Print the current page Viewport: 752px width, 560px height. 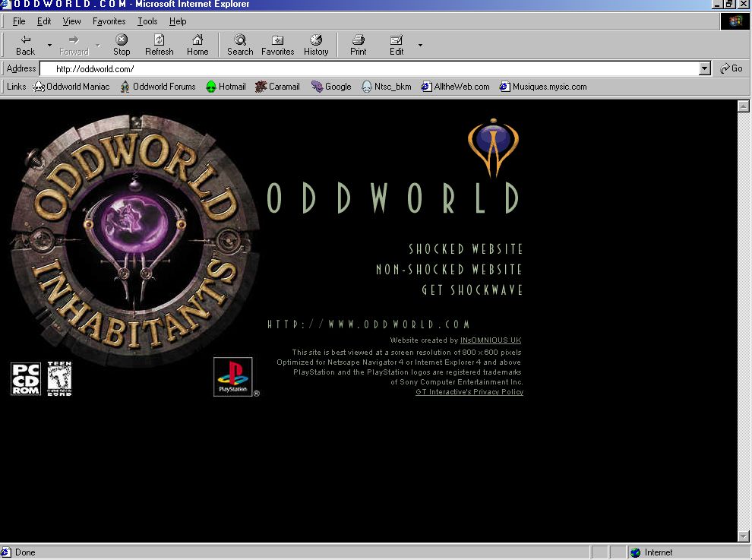359,45
